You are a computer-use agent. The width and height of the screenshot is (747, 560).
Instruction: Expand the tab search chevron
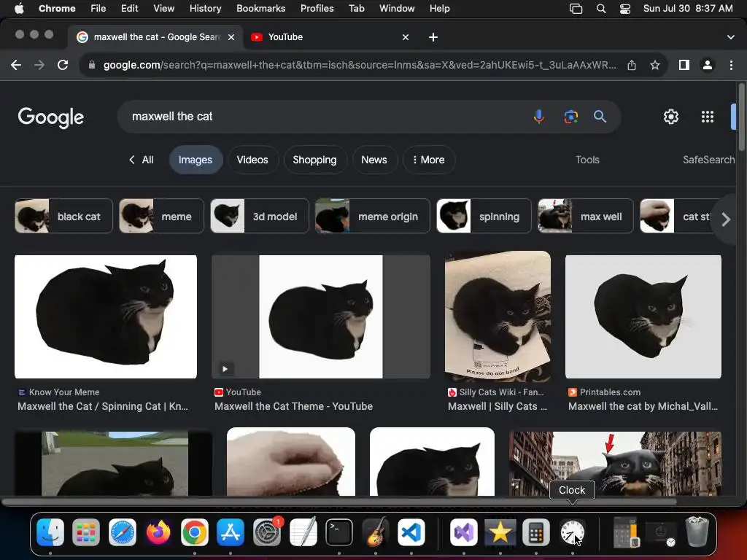731,37
